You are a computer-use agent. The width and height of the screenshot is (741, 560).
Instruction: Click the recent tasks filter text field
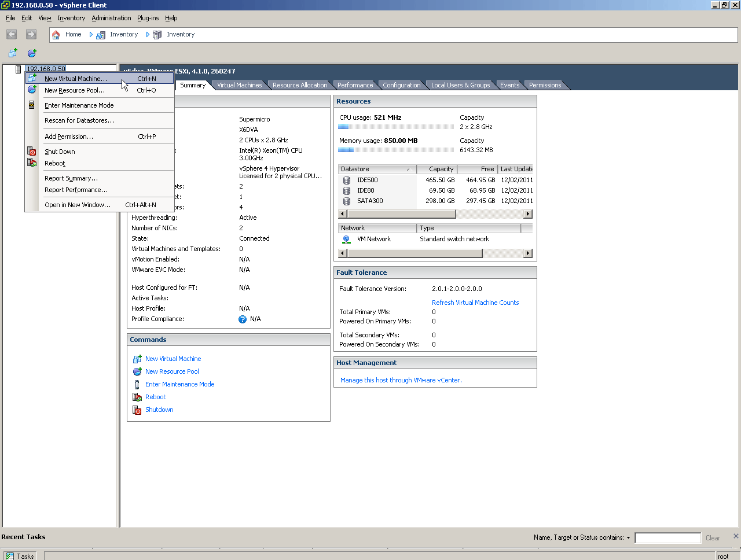(667, 538)
